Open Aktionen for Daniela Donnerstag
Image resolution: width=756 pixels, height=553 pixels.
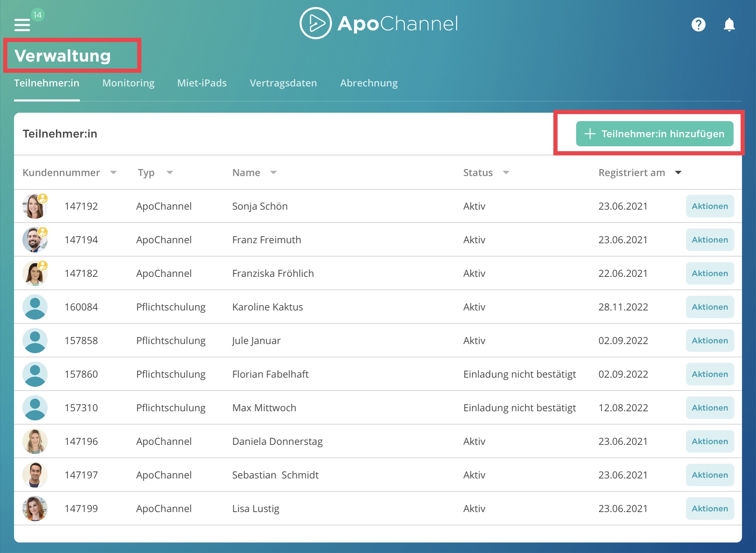coord(710,441)
